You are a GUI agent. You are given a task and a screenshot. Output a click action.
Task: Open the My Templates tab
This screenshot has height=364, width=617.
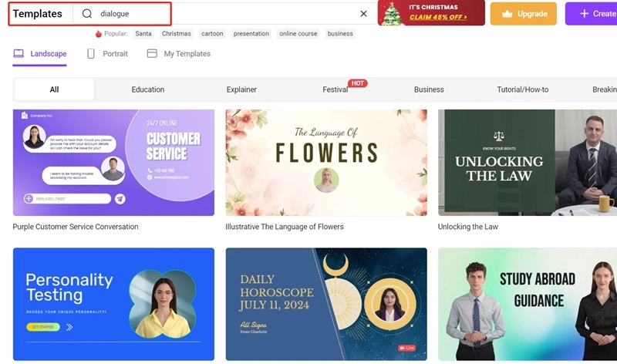coord(179,54)
